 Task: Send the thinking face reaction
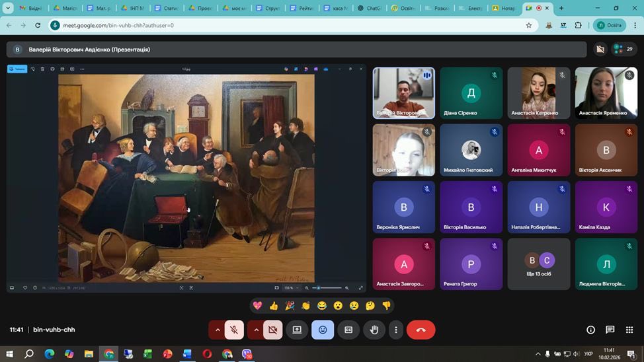pos(370,305)
